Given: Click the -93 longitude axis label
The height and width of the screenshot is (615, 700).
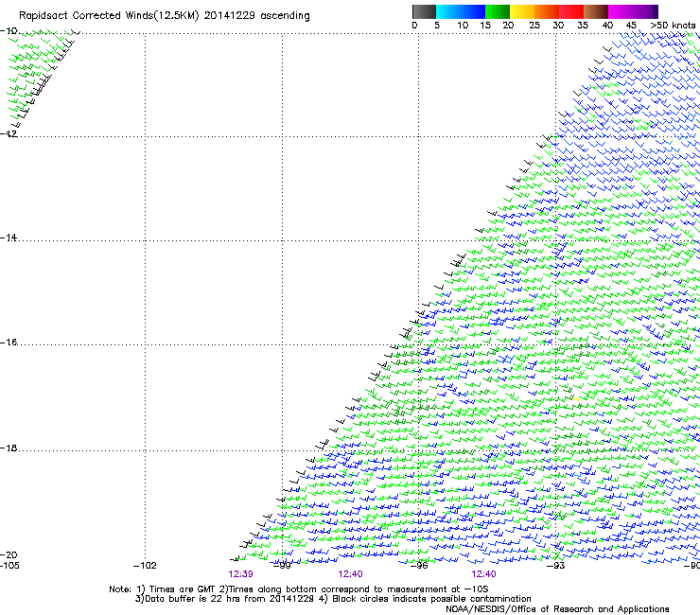Looking at the screenshot, I should (556, 566).
